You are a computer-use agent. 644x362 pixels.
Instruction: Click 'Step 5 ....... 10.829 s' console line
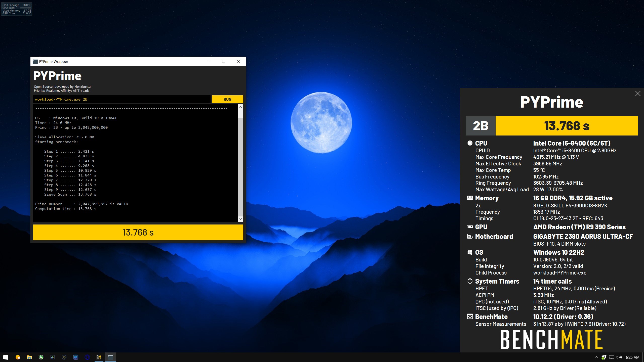[70, 170]
